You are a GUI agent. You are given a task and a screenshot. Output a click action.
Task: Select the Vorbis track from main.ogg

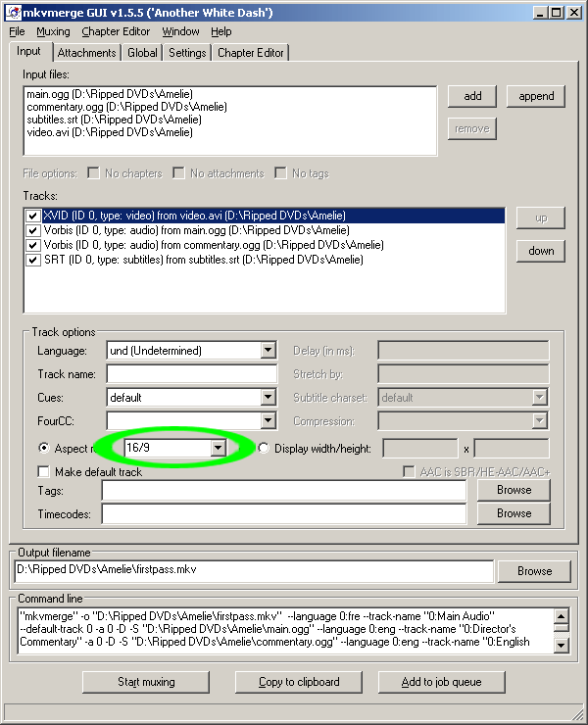point(196,230)
